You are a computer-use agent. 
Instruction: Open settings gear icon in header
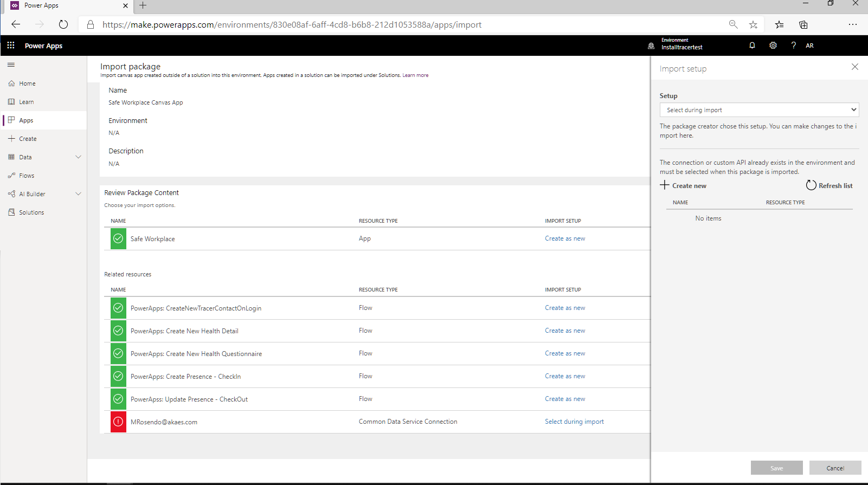pos(773,46)
